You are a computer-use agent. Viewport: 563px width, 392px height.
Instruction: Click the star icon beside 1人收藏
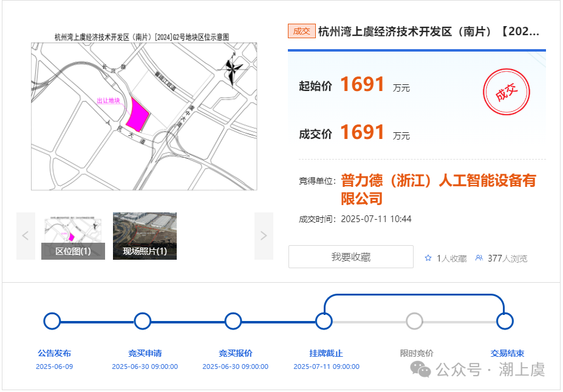point(428,258)
